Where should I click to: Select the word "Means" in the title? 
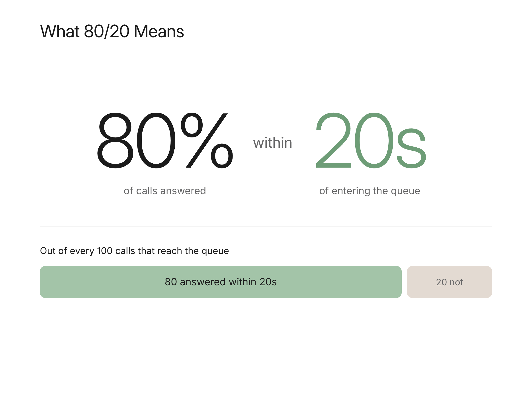click(x=159, y=31)
